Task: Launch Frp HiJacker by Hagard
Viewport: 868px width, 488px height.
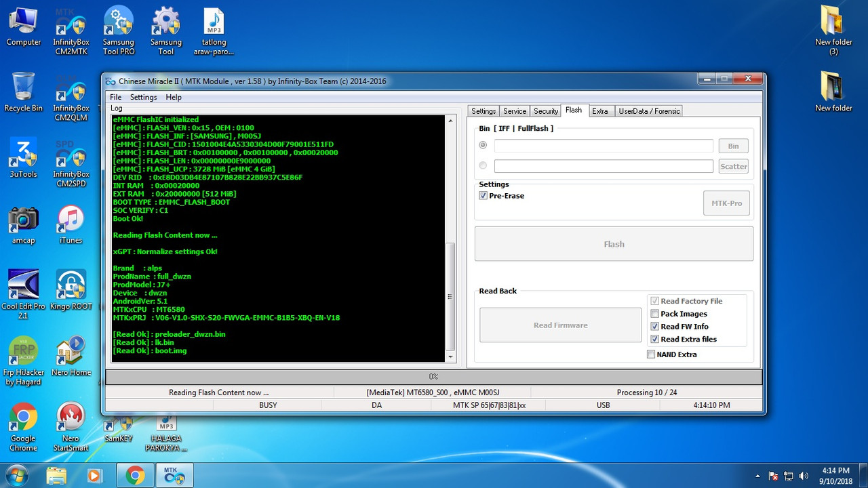Action: (24, 361)
